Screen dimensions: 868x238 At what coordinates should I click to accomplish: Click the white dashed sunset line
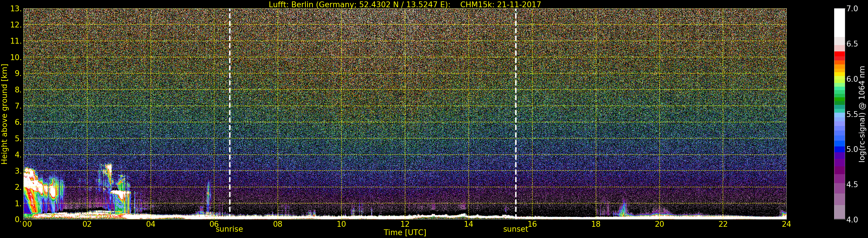click(516, 112)
